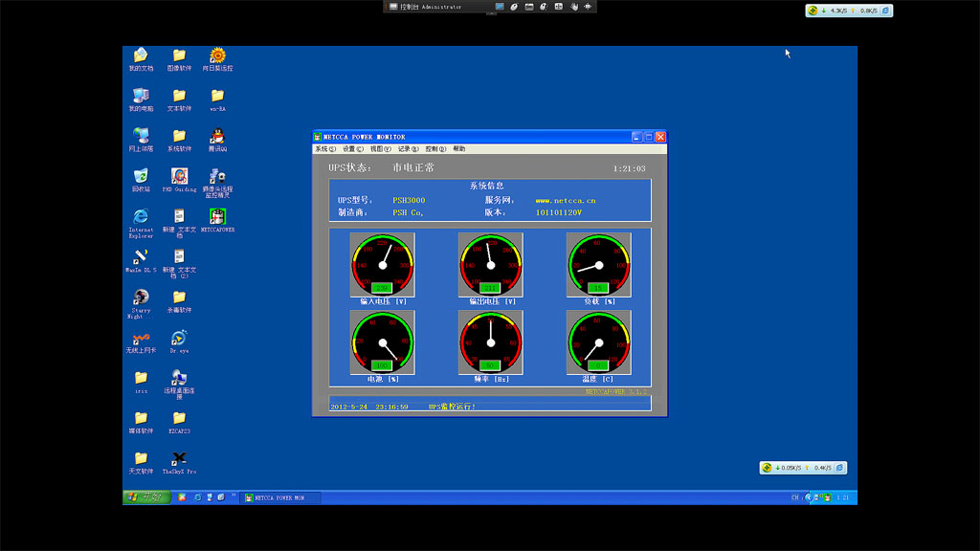Click the 输入电压 [V] input voltage gauge
Screen dimensions: 980x551
click(x=383, y=265)
